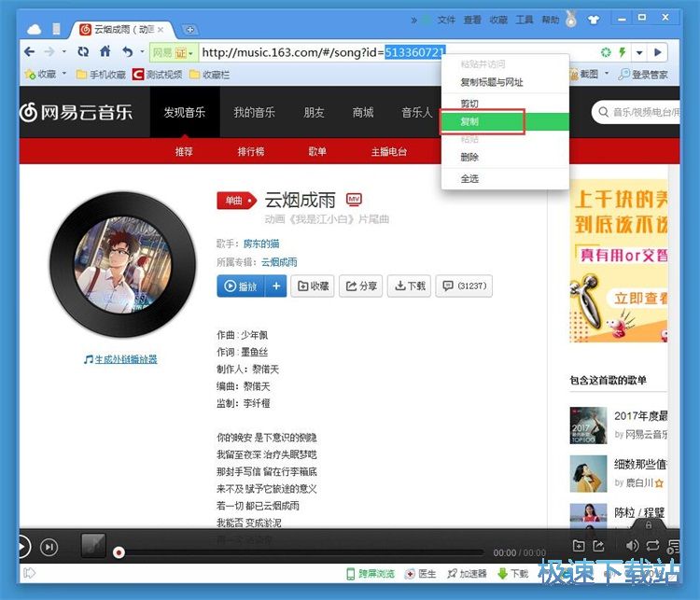700x600 pixels.
Task: Open 2017年度 playlist thumbnail
Action: tap(588, 425)
